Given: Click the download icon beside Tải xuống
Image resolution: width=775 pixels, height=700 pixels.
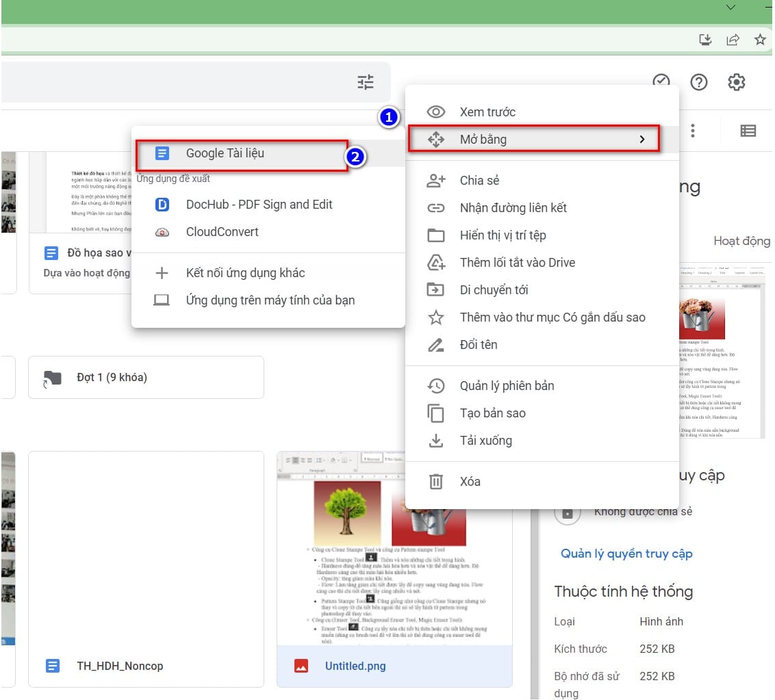Looking at the screenshot, I should [x=435, y=441].
